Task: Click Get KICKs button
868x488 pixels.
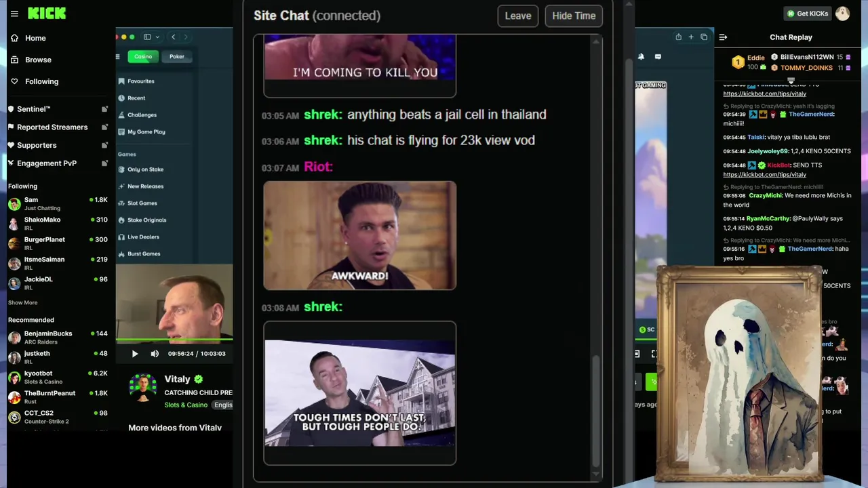Action: pyautogui.click(x=808, y=14)
